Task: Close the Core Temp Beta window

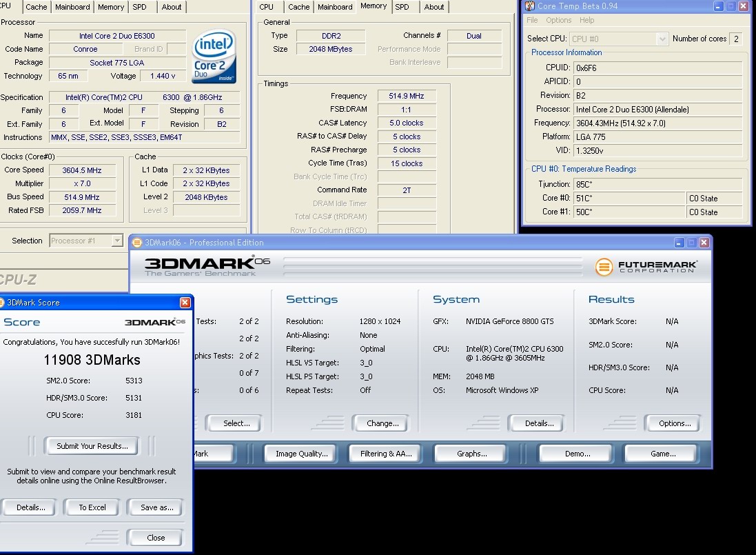Action: 744,6
